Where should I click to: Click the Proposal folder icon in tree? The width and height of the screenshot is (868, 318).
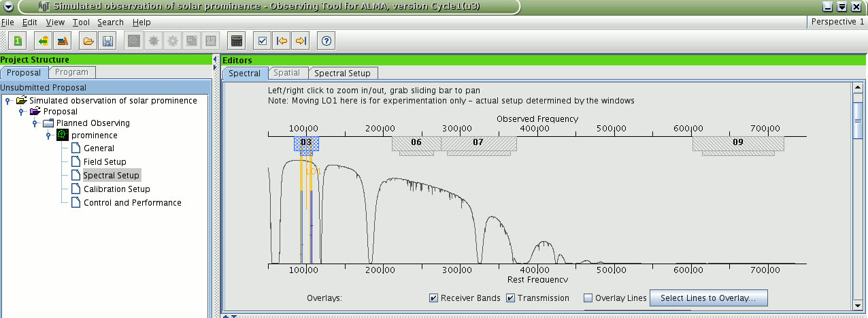tap(35, 111)
